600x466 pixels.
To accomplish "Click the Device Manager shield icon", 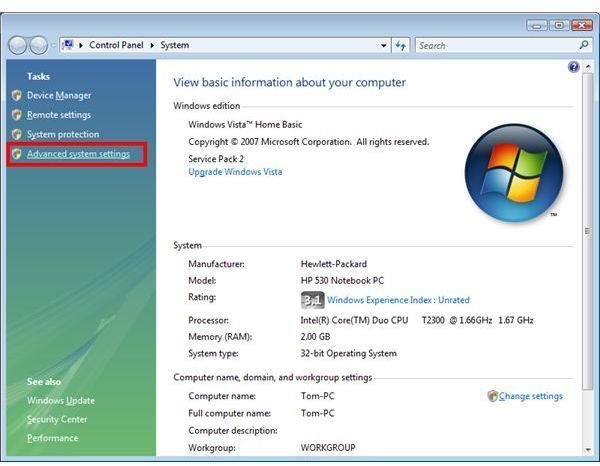I will [16, 95].
